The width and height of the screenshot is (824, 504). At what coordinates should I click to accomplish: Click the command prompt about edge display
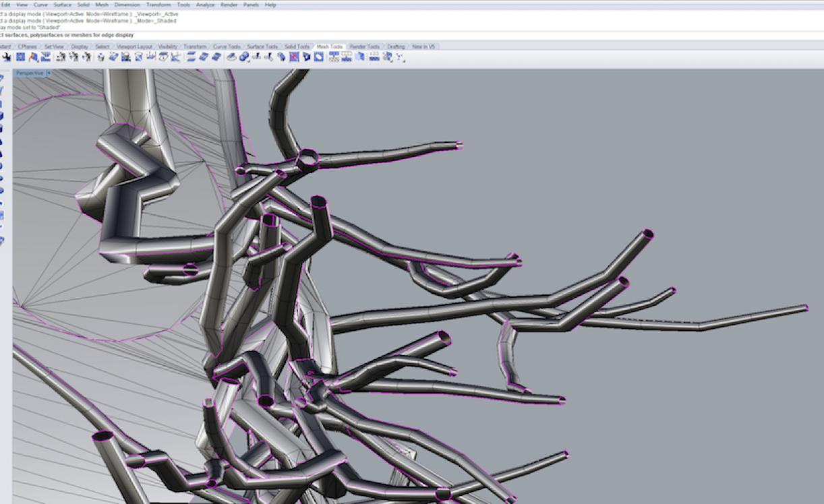click(x=67, y=35)
